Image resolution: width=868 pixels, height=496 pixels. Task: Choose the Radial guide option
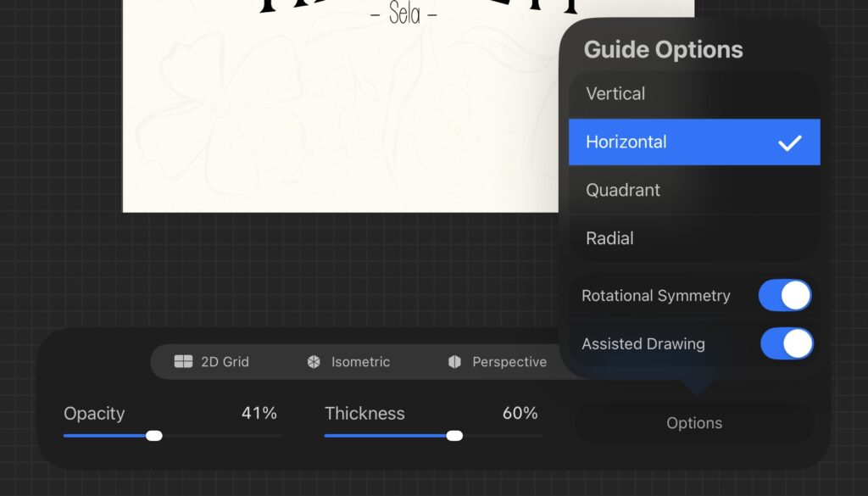click(x=609, y=238)
